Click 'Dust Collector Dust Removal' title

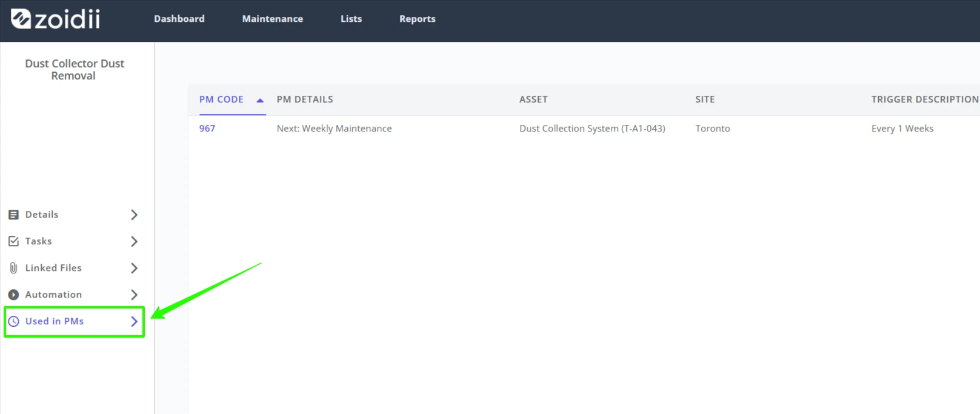click(74, 70)
